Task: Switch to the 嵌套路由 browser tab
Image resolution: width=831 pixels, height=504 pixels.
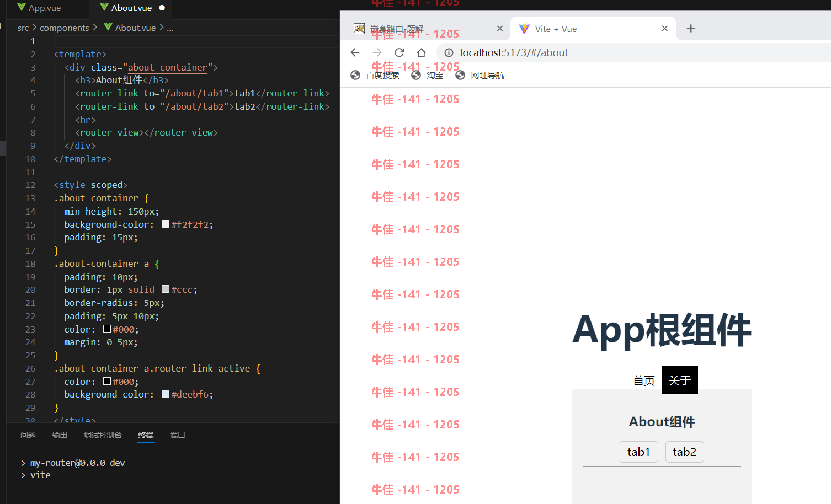Action: 428,29
